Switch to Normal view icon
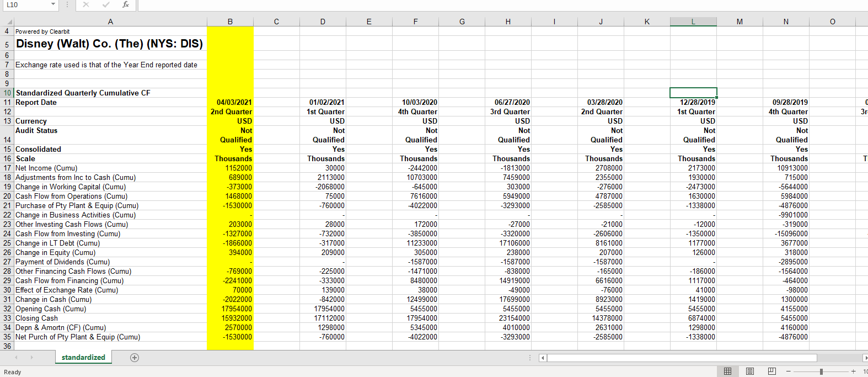The width and height of the screenshot is (868, 377). [x=727, y=371]
